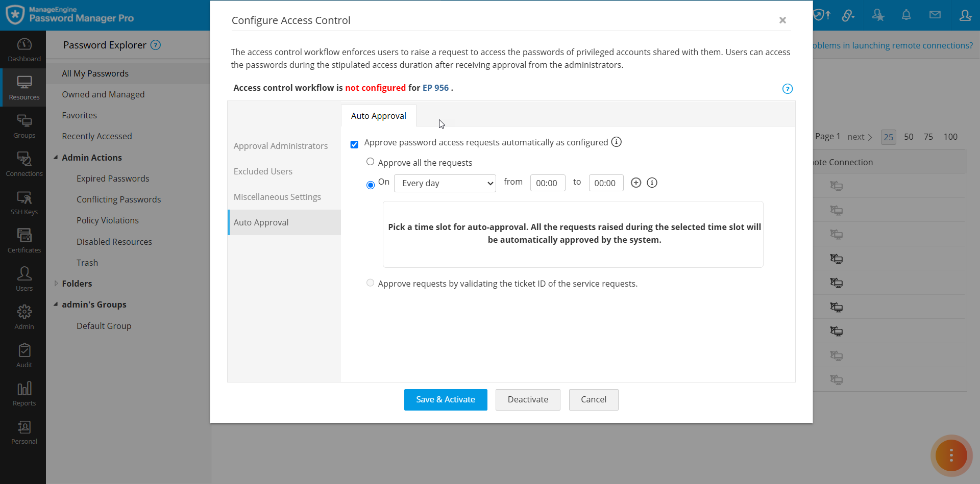Image resolution: width=980 pixels, height=484 pixels.
Task: Collapse the Admin Actions tree section
Action: pos(56,157)
